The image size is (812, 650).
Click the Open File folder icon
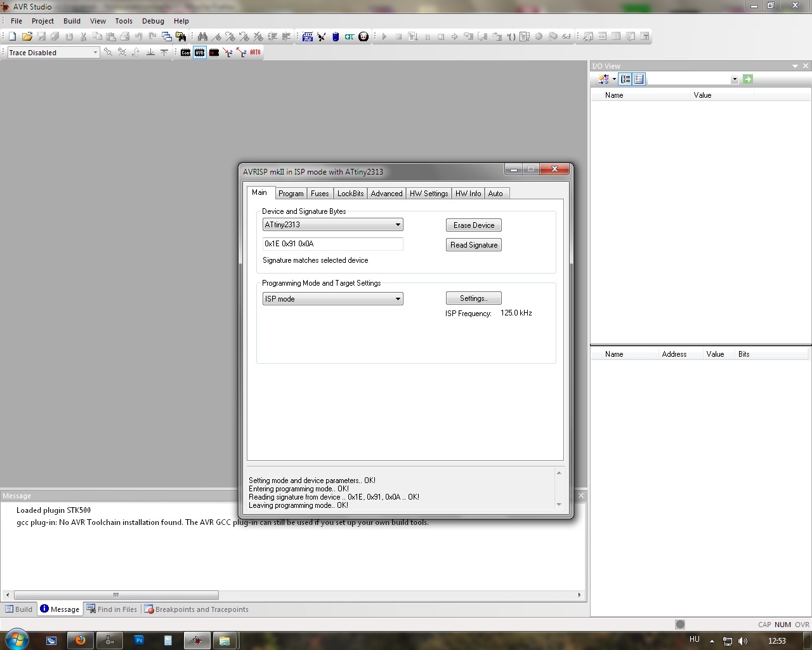tap(27, 37)
